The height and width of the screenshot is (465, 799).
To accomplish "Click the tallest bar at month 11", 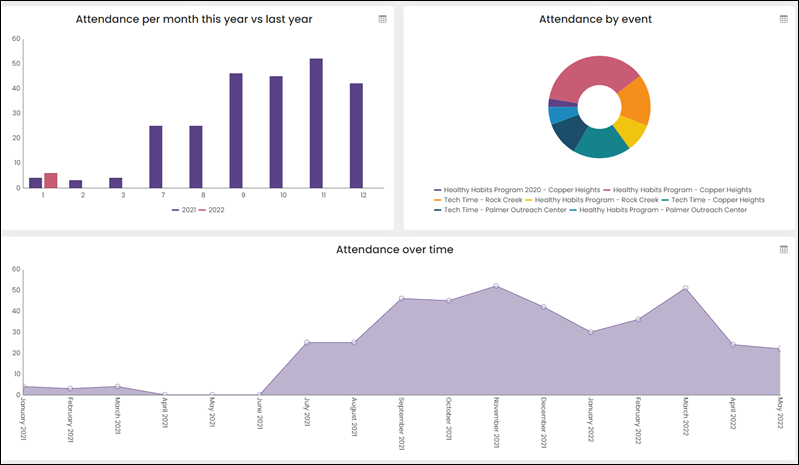I will [x=316, y=123].
